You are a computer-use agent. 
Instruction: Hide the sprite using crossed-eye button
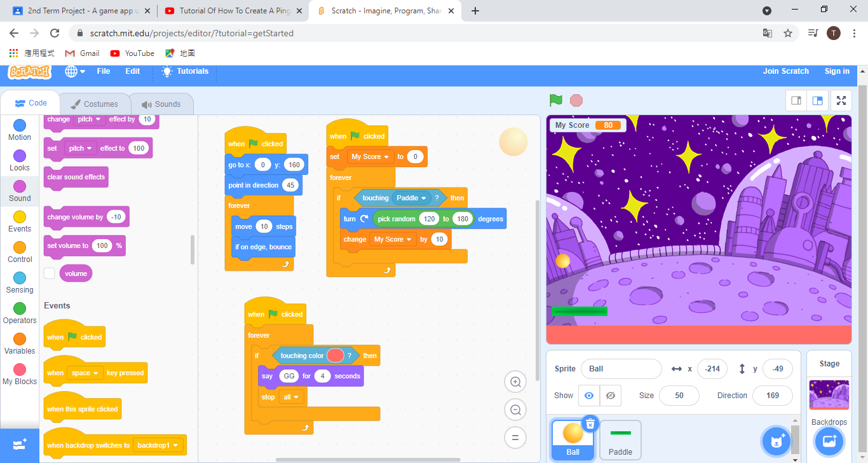click(x=610, y=396)
